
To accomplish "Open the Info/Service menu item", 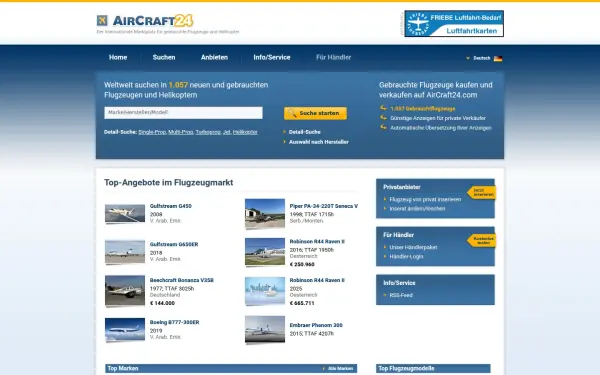I will (272, 57).
